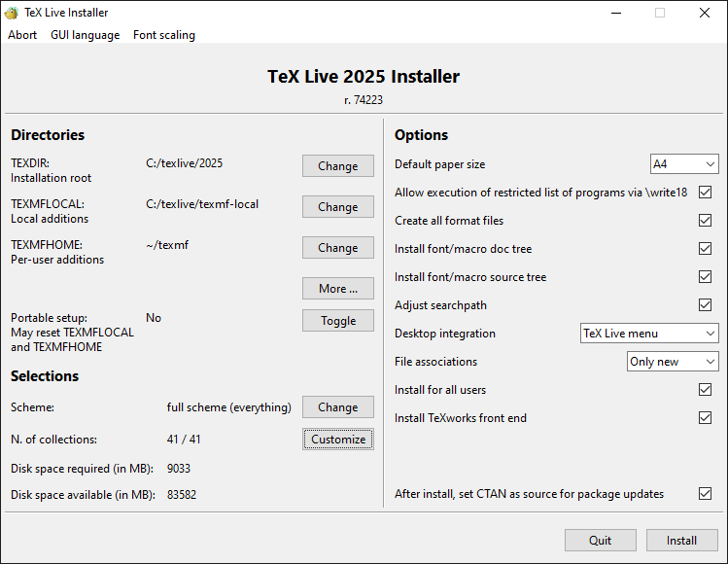Customize the collections selection
Viewport: 728px width, 564px height.
(337, 440)
